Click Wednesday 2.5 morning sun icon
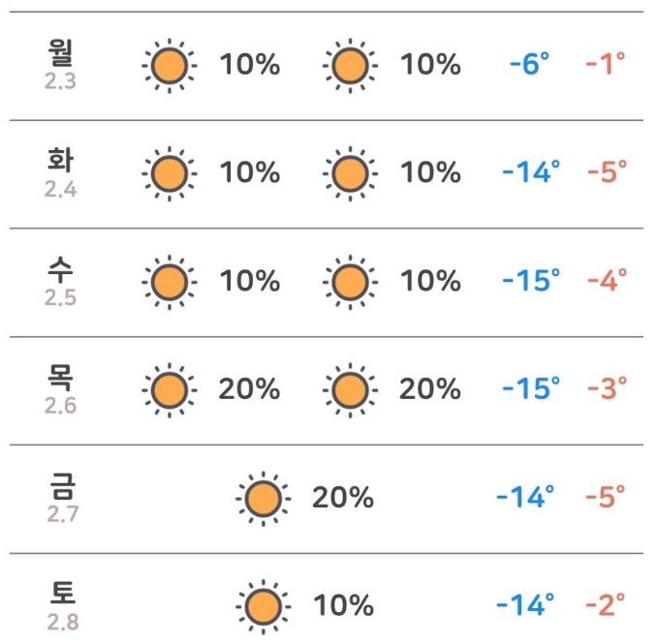This screenshot has width=656, height=644. (x=170, y=282)
